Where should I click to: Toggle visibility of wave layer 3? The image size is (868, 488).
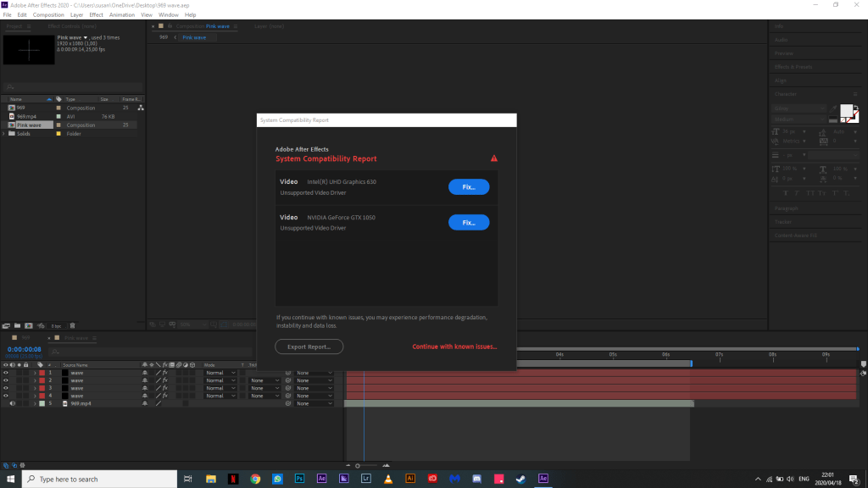[x=5, y=388]
